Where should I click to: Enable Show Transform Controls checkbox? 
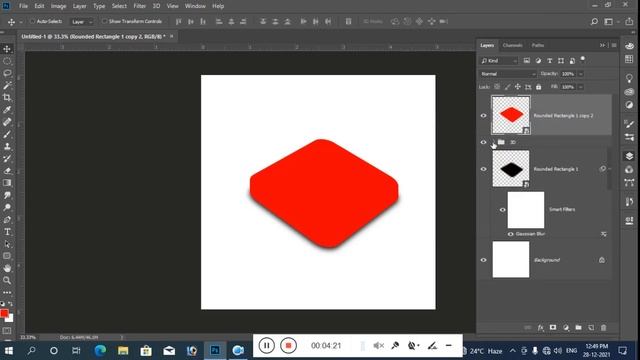pos(104,21)
